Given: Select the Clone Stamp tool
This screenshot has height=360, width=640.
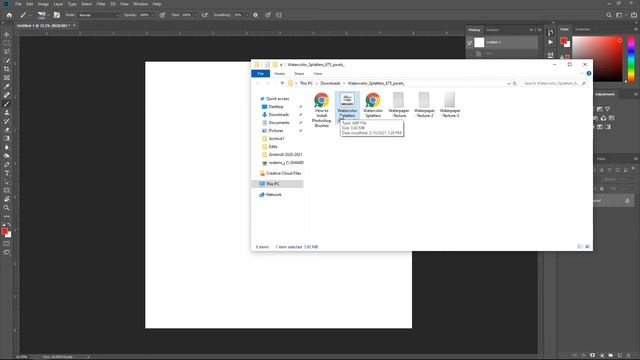Looking at the screenshot, I should (7, 112).
